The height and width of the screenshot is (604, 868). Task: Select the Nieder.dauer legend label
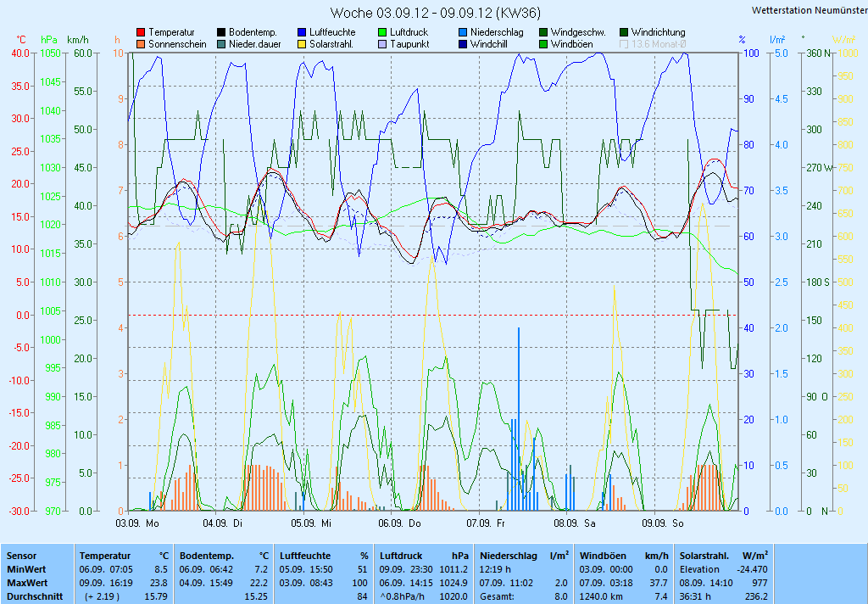pyautogui.click(x=255, y=44)
